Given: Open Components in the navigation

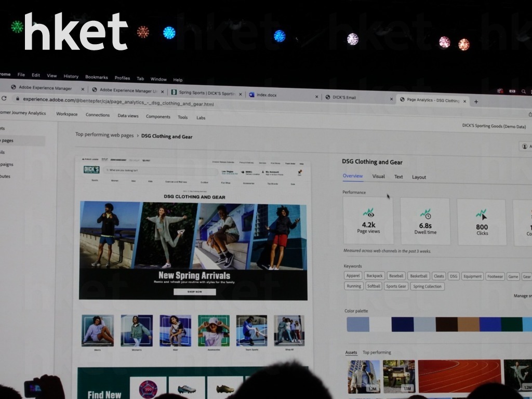Looking at the screenshot, I should coord(158,117).
